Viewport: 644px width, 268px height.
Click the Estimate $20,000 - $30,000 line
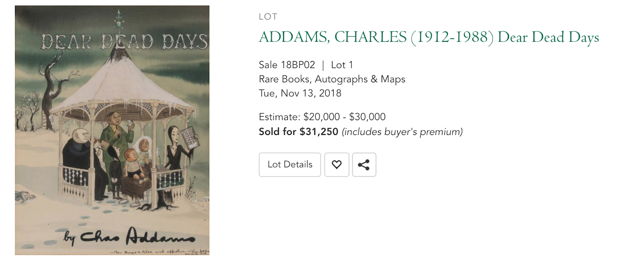pyautogui.click(x=322, y=117)
